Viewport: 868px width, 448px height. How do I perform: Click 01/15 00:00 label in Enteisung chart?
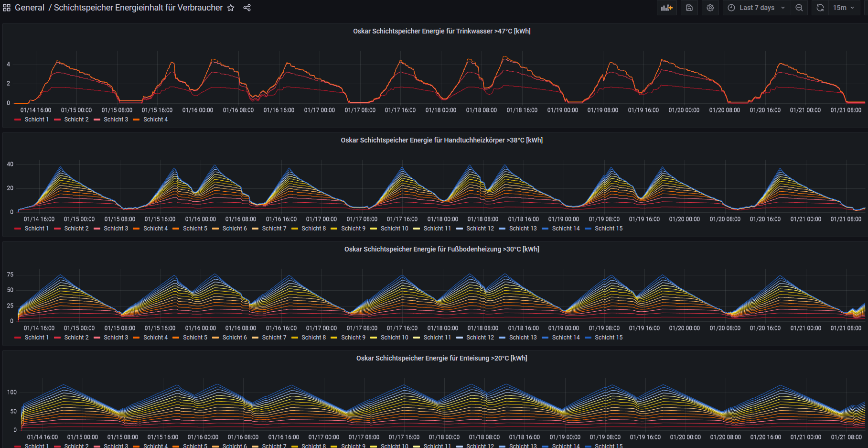tap(83, 437)
